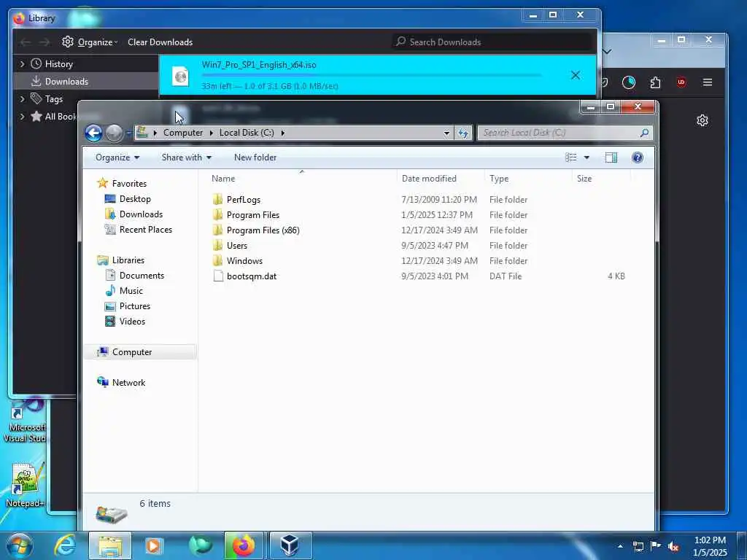Click the change view icon in Explorer
This screenshot has height=560, width=747.
570,157
